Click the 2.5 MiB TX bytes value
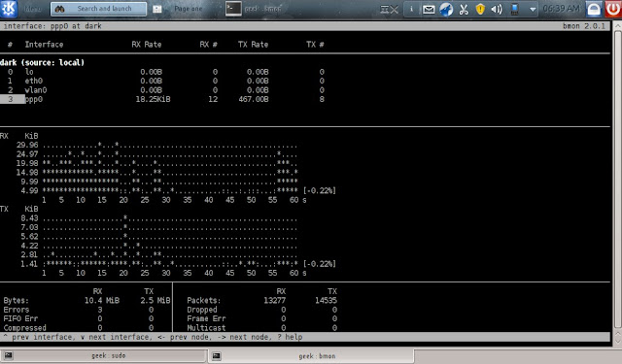The height and width of the screenshot is (364, 622). 155,301
